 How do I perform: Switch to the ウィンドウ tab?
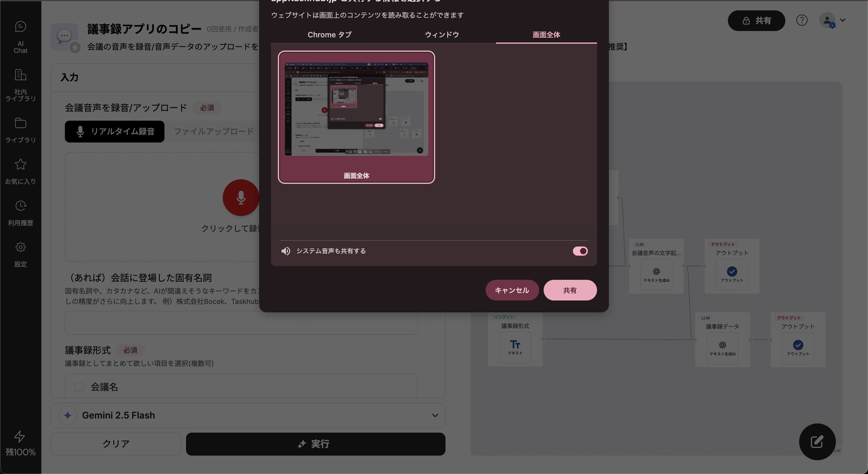[441, 35]
